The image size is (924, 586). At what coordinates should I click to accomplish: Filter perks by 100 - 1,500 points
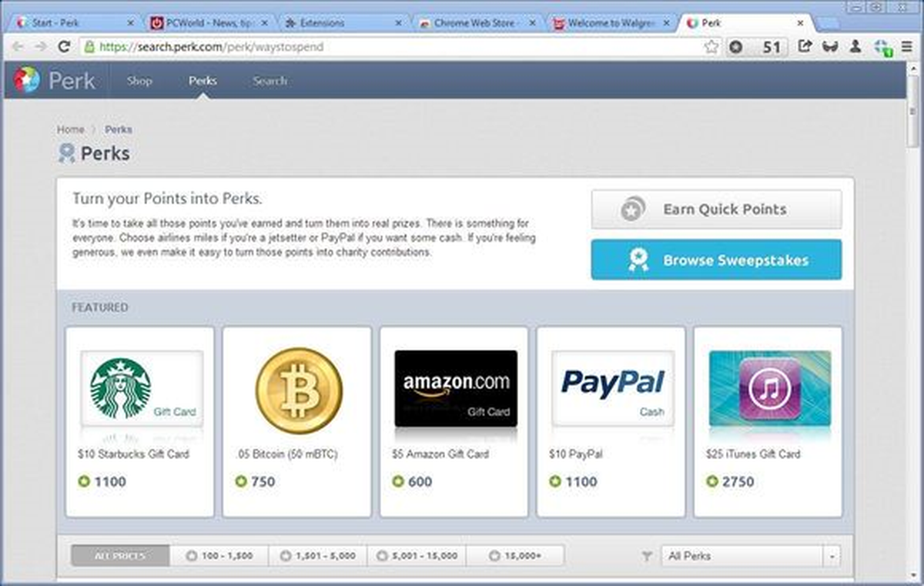click(219, 555)
